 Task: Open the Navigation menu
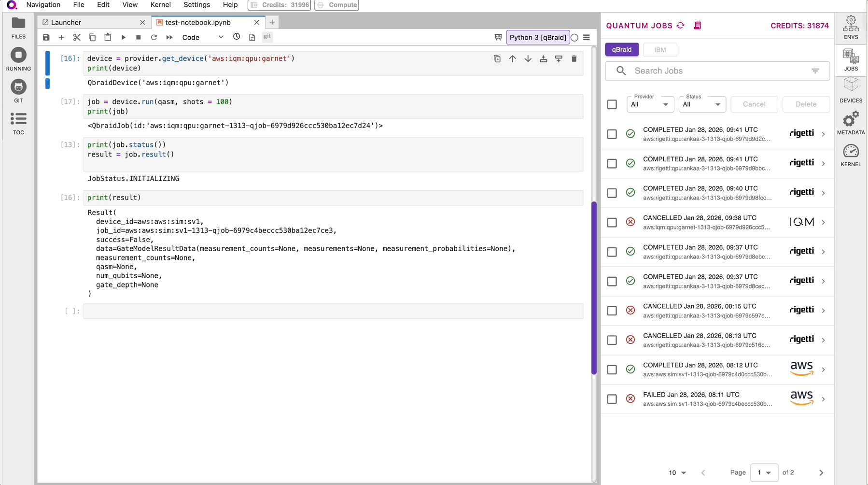[x=43, y=5]
